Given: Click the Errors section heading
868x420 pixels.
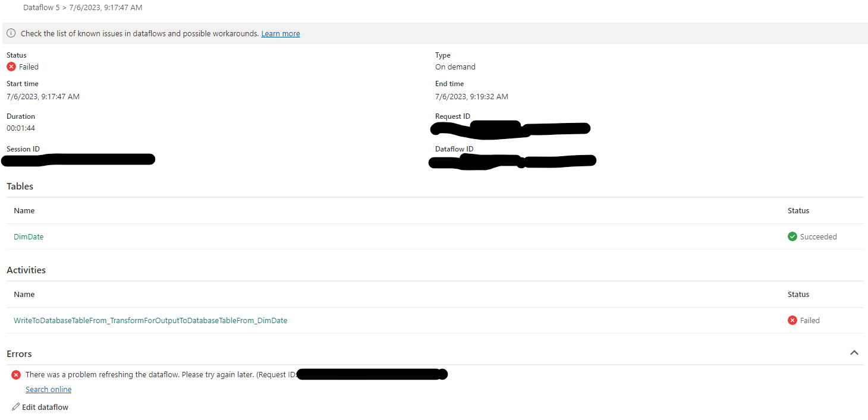Looking at the screenshot, I should coord(19,353).
